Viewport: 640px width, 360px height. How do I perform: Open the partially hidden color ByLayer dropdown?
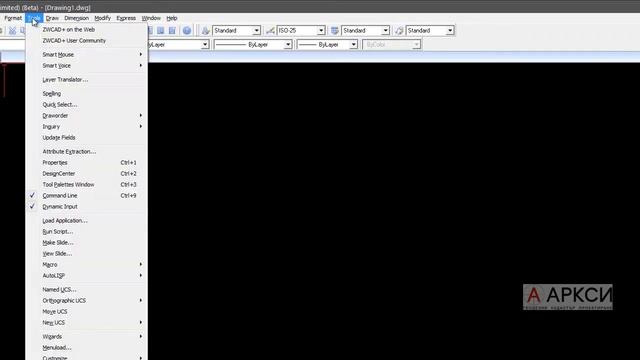tap(205, 44)
